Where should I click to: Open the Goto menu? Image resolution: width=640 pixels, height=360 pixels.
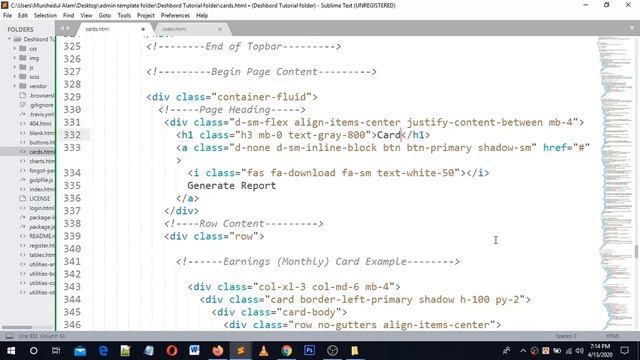[x=104, y=16]
